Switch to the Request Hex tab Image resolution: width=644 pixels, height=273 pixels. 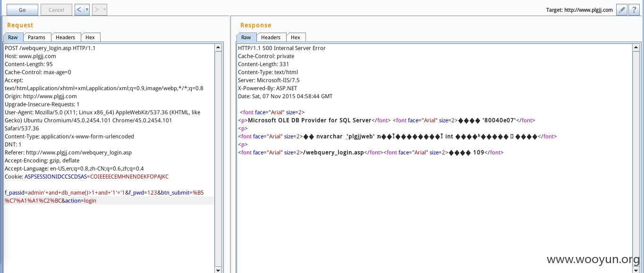click(x=90, y=37)
